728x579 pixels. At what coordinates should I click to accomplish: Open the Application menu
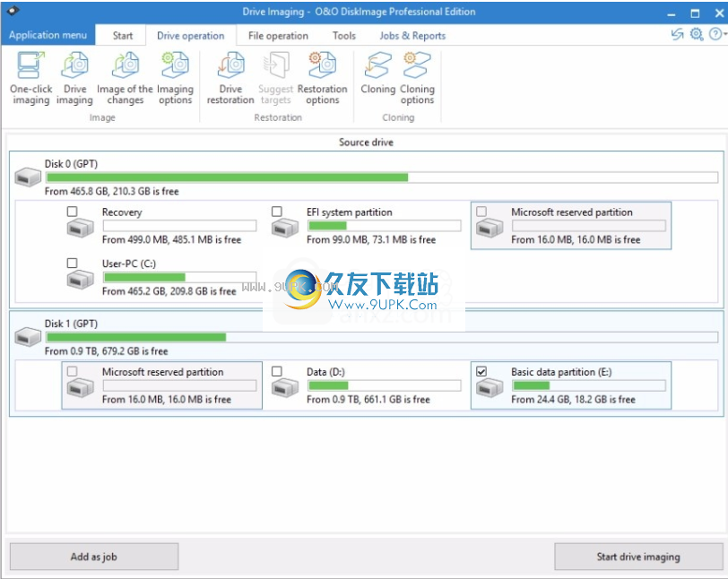48,35
